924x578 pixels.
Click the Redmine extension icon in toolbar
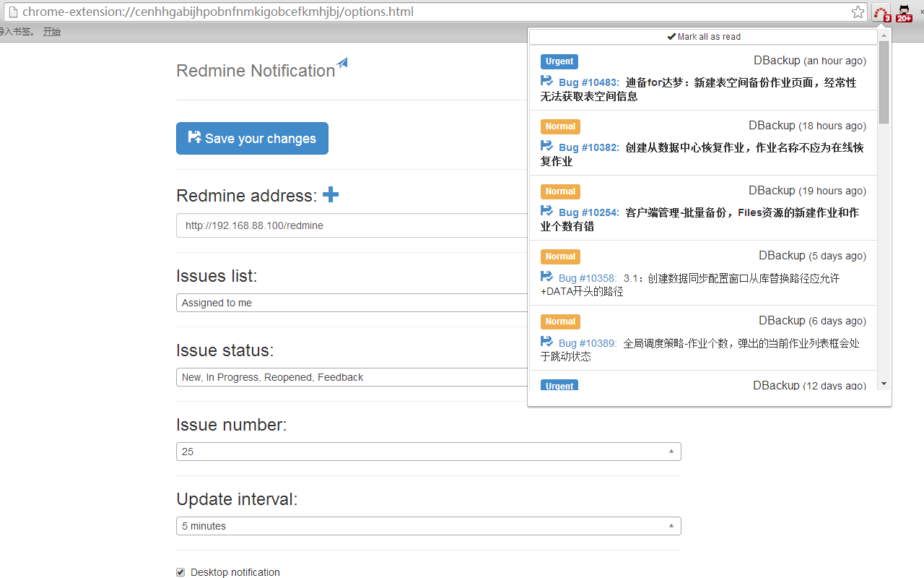pyautogui.click(x=881, y=13)
